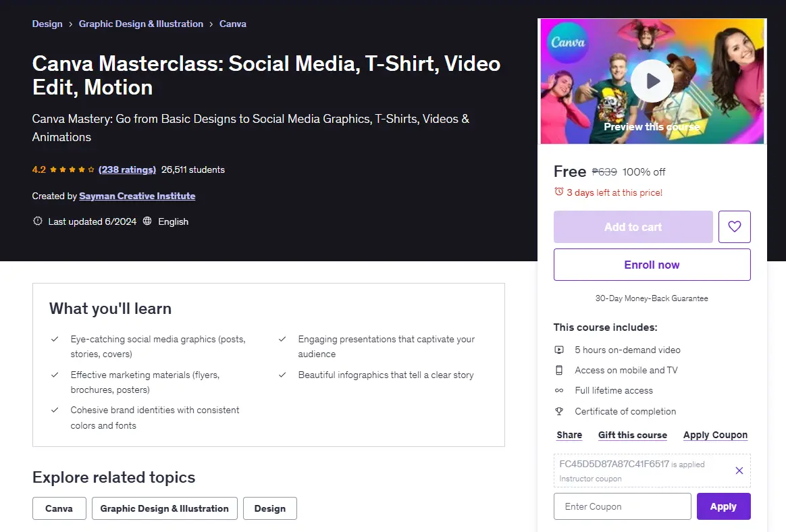Click the Explore related topics heading

tap(114, 477)
